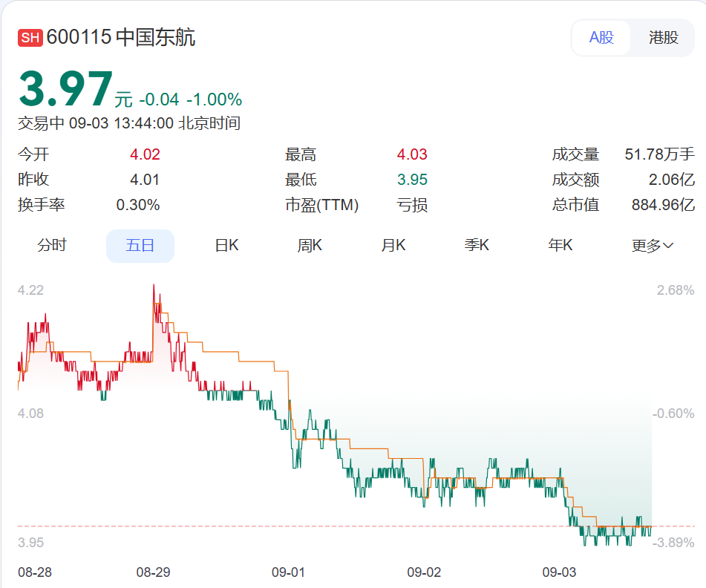Click the 08-29 peak on the chart

[154, 285]
